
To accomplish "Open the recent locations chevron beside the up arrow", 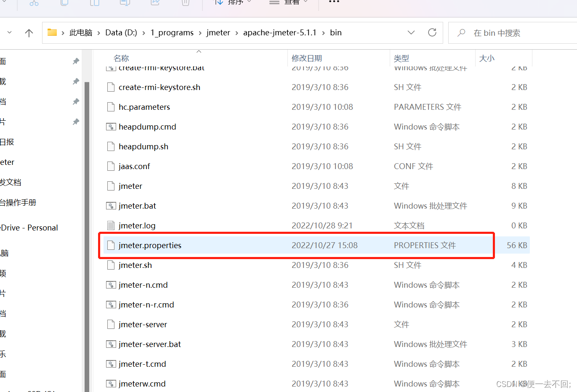I will [9, 32].
